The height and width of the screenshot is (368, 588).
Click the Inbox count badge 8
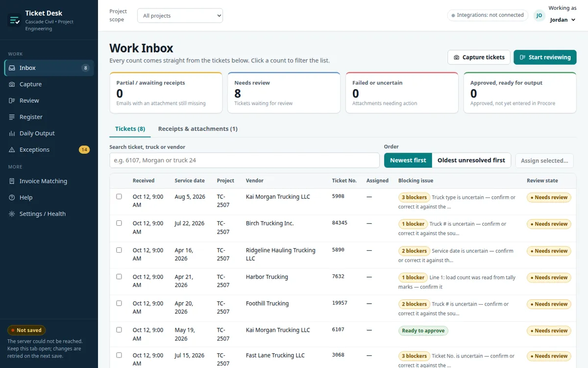86,68
